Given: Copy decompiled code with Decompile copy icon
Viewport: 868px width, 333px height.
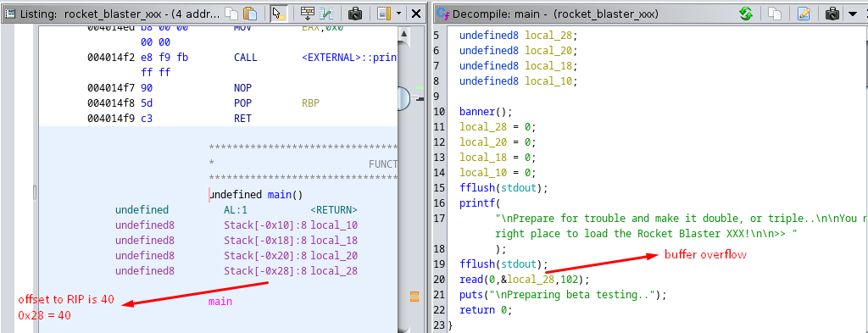Looking at the screenshot, I should [x=775, y=14].
